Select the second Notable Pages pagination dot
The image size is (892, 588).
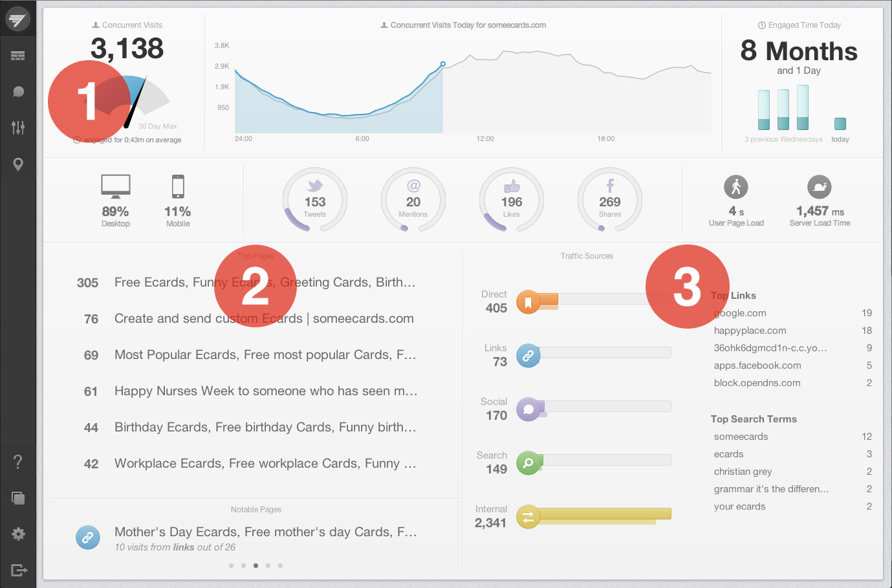click(243, 565)
